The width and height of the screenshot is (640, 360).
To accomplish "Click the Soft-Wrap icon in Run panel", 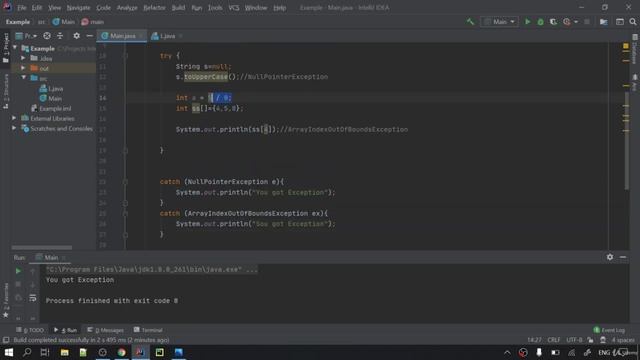I will tap(33, 298).
